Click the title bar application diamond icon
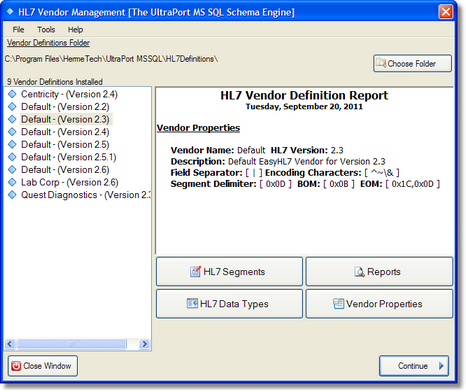The height and width of the screenshot is (392, 466). tap(10, 12)
